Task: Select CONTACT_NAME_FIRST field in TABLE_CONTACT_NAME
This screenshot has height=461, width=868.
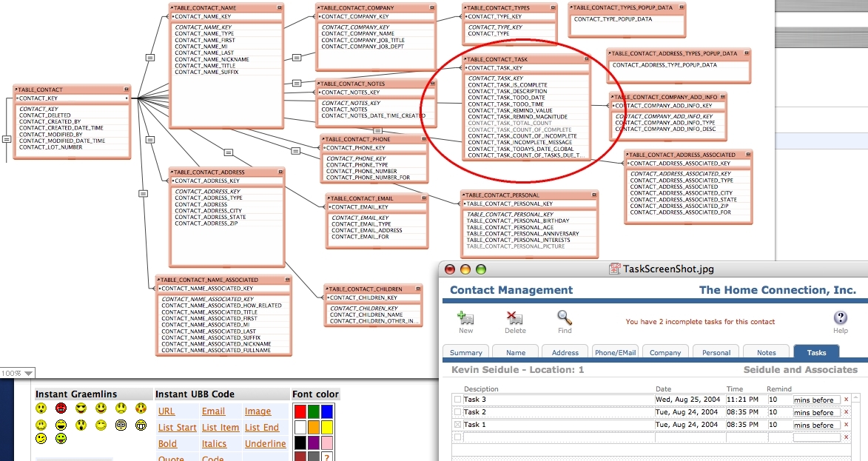Action: tap(205, 40)
